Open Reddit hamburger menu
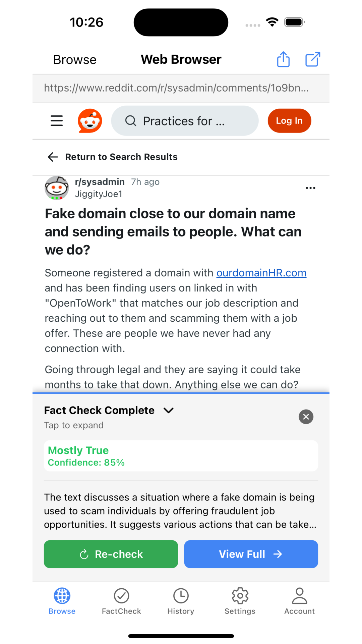 (57, 121)
